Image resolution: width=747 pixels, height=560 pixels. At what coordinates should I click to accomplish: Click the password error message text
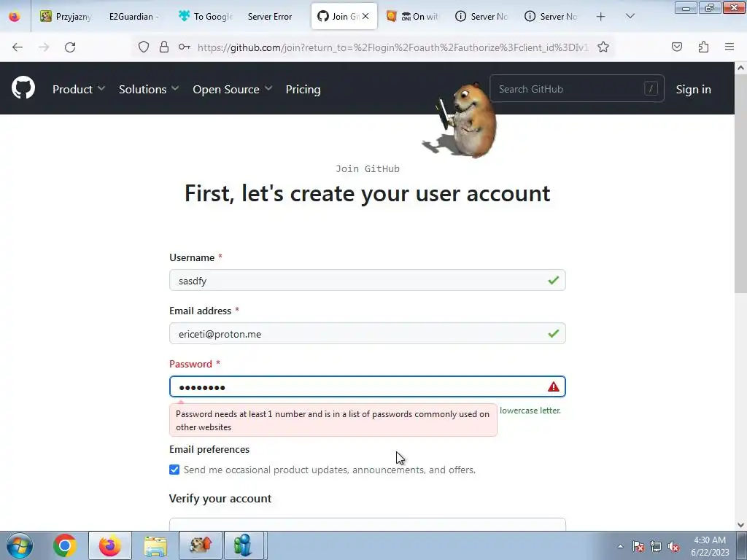pos(333,421)
